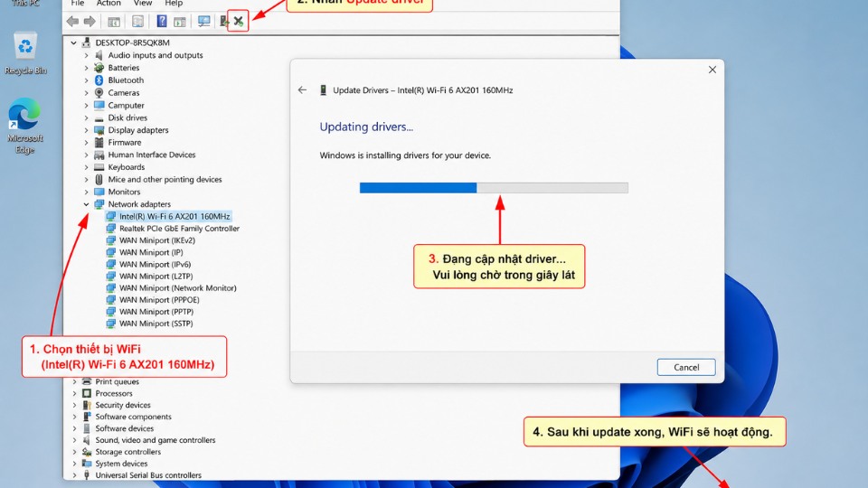The height and width of the screenshot is (488, 868).
Task: Select the Universal Serial Bus controllers label
Action: [148, 475]
